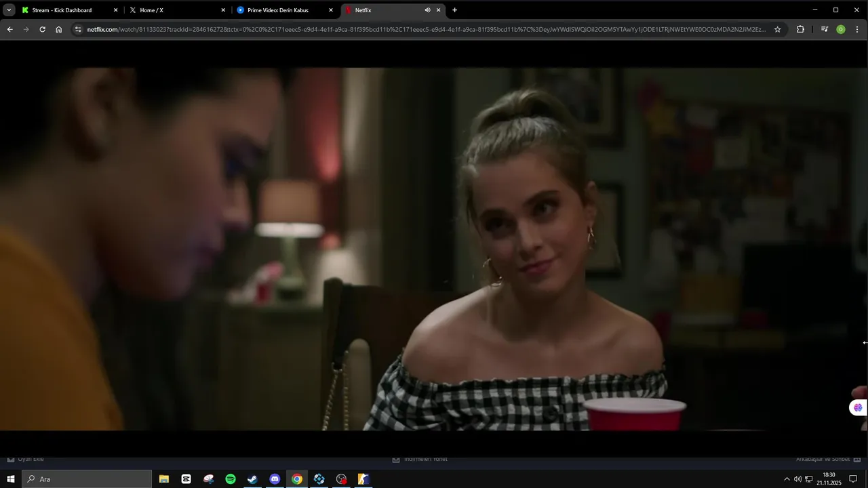Go back to the previous page
The width and height of the screenshot is (868, 488).
(x=9, y=29)
